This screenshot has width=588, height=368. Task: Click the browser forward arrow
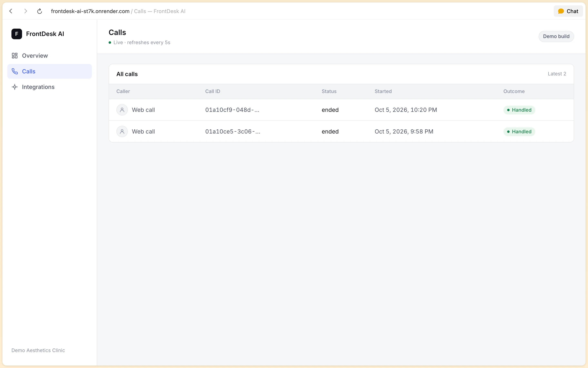coord(26,11)
